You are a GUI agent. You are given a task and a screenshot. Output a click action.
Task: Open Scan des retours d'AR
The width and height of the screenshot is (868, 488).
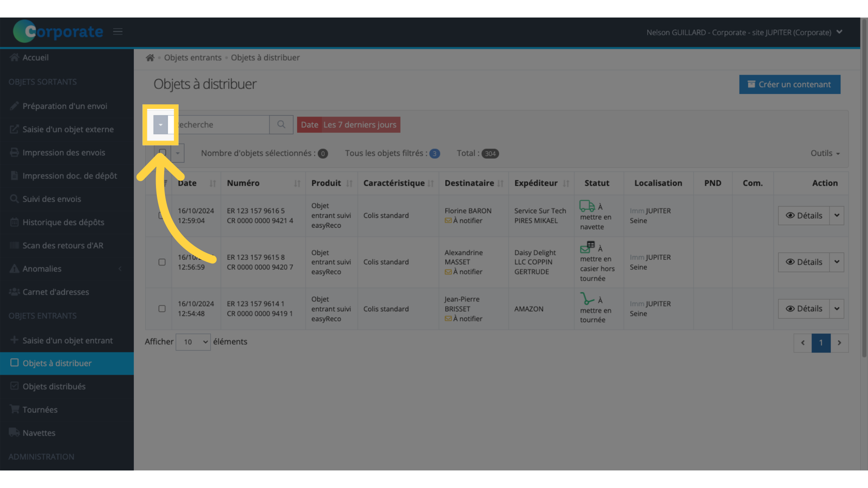click(x=67, y=246)
